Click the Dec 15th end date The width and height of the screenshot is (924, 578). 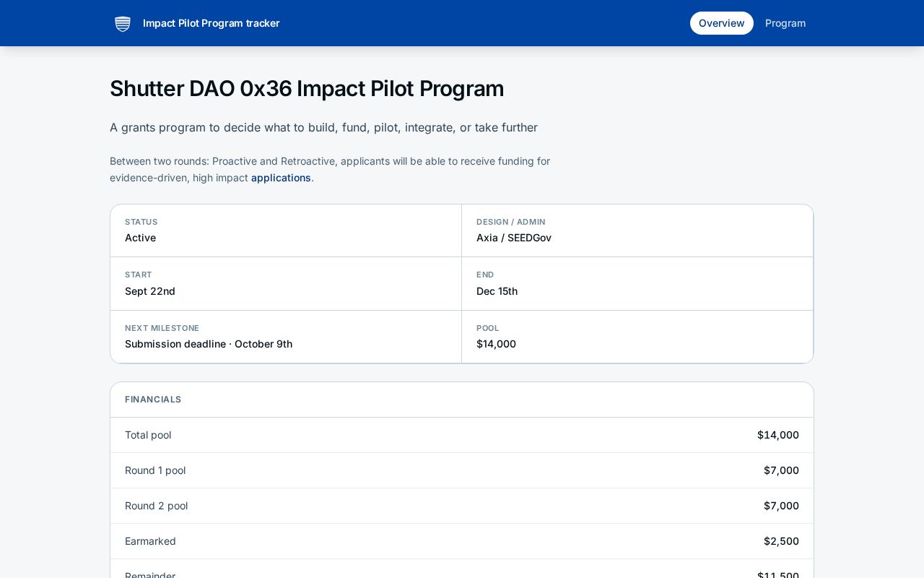click(x=497, y=291)
